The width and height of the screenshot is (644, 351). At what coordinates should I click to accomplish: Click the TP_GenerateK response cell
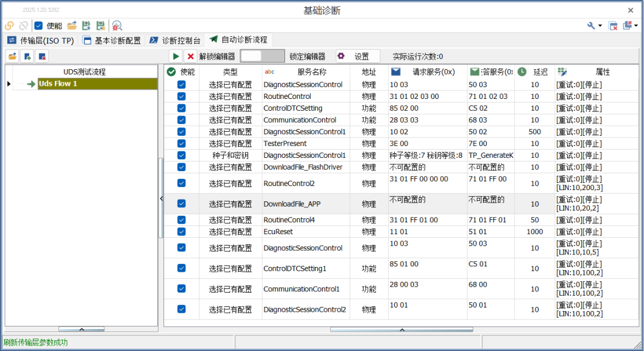pyautogui.click(x=491, y=155)
